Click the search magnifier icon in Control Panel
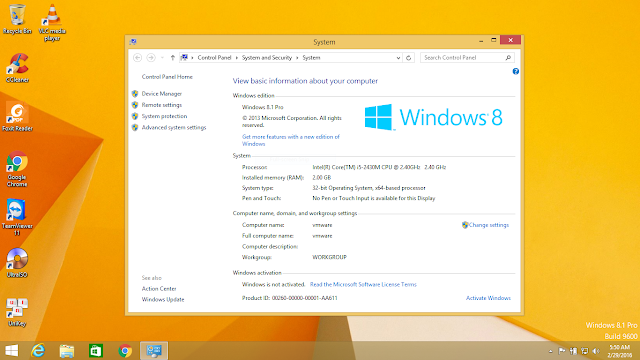Viewport: 640px width, 360px height. click(508, 58)
